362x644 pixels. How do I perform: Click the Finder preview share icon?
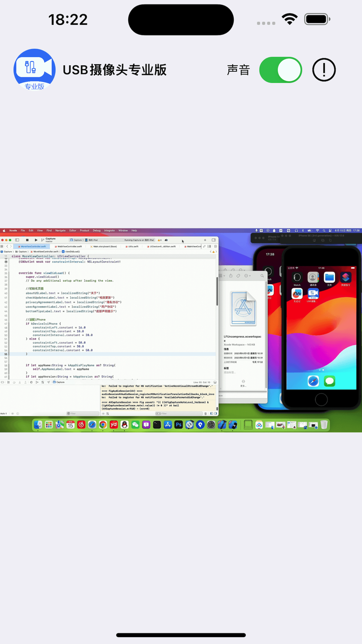[231, 276]
